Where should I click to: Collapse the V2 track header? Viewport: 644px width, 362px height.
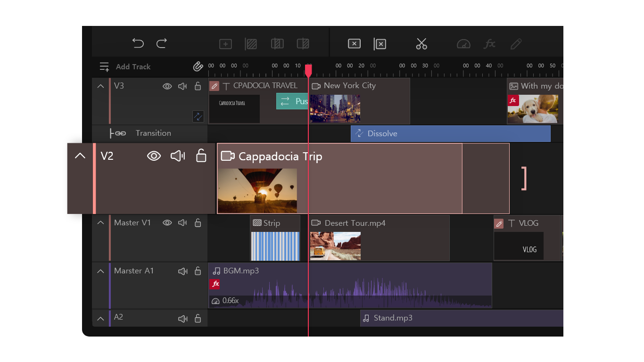pyautogui.click(x=80, y=155)
